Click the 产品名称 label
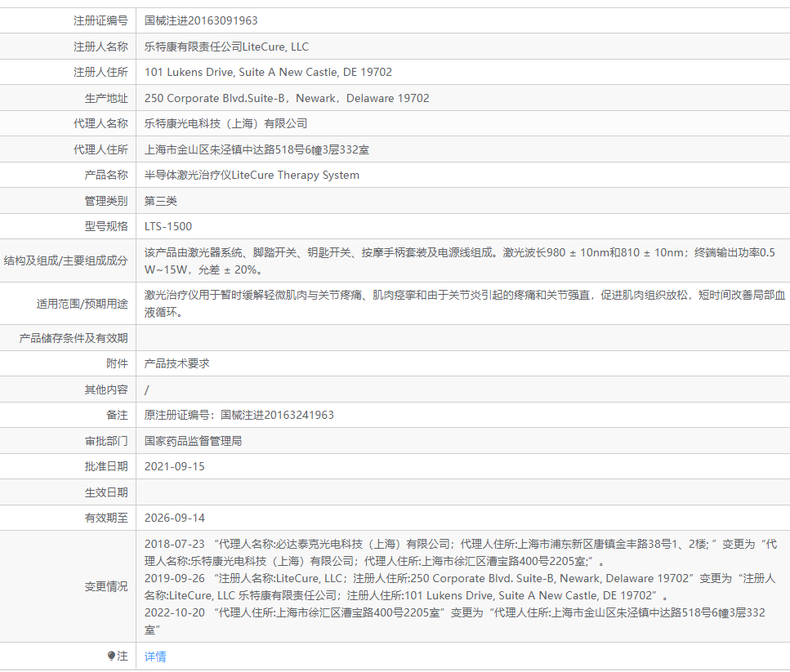 click(x=106, y=176)
